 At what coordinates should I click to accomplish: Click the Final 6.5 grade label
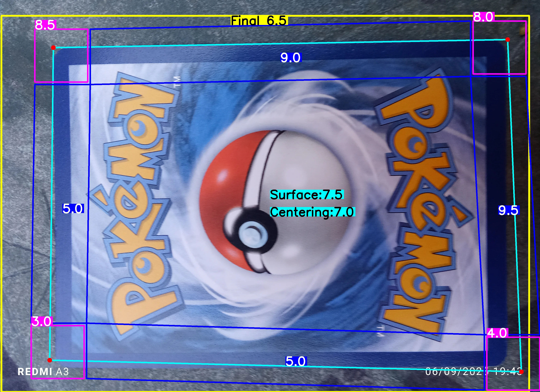pos(259,20)
